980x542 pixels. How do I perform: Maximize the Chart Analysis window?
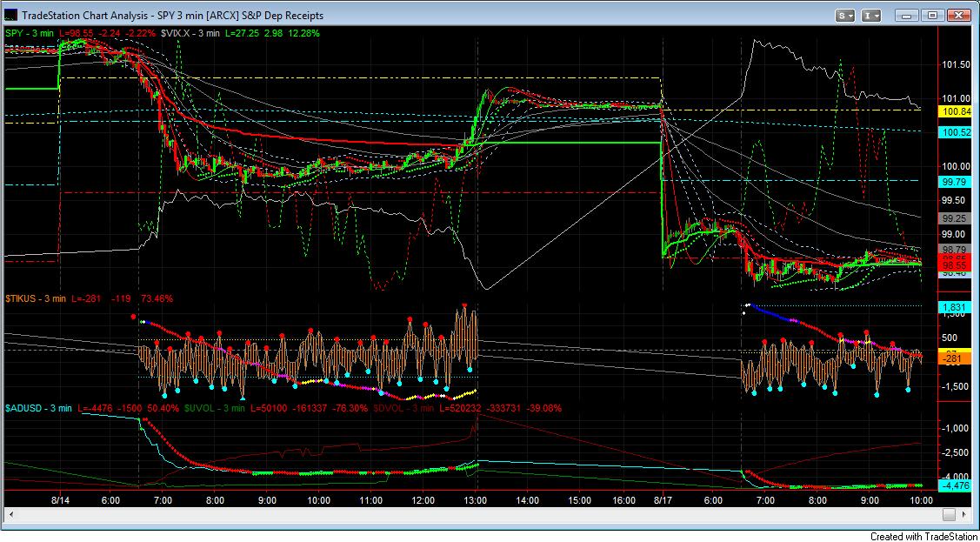[x=932, y=16]
